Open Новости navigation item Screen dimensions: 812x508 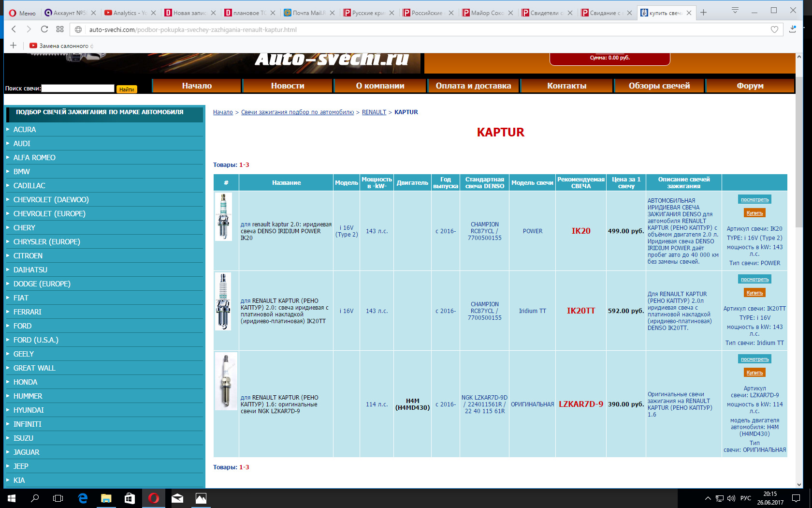coord(288,86)
